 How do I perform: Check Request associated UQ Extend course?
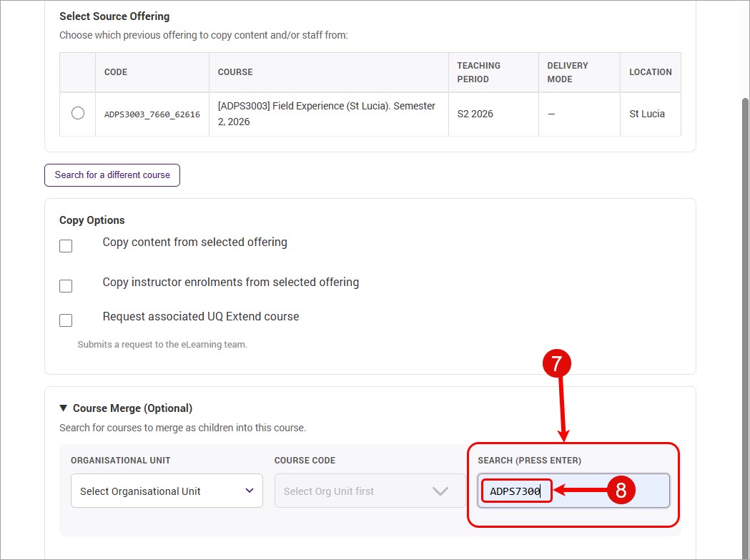[x=66, y=320]
